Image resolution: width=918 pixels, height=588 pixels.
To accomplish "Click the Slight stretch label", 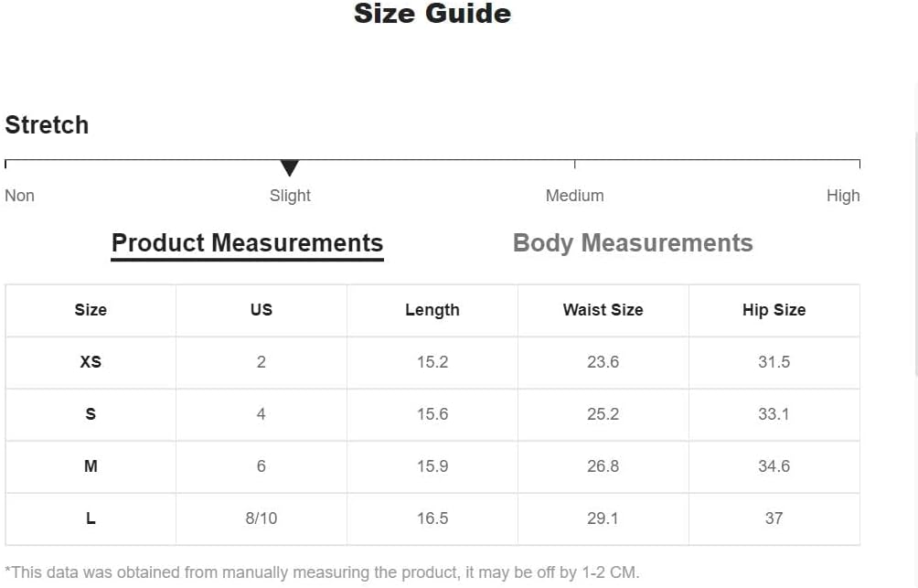I will 290,196.
